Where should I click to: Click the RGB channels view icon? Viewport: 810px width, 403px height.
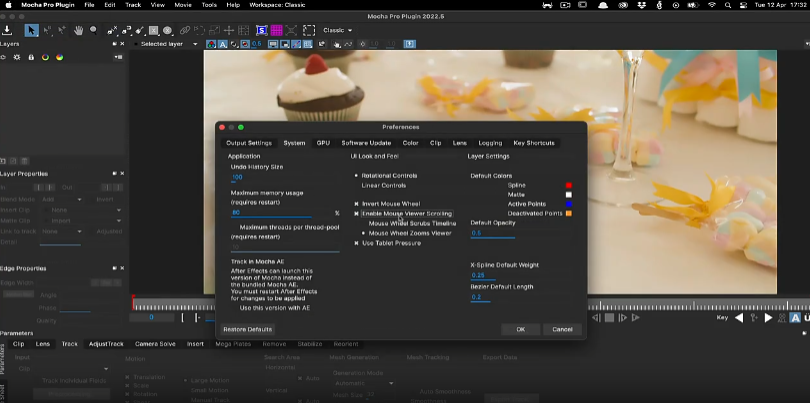coord(211,44)
